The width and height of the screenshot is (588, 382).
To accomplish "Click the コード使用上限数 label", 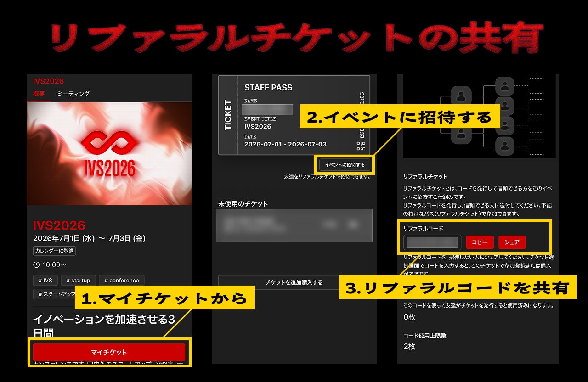I will (424, 336).
